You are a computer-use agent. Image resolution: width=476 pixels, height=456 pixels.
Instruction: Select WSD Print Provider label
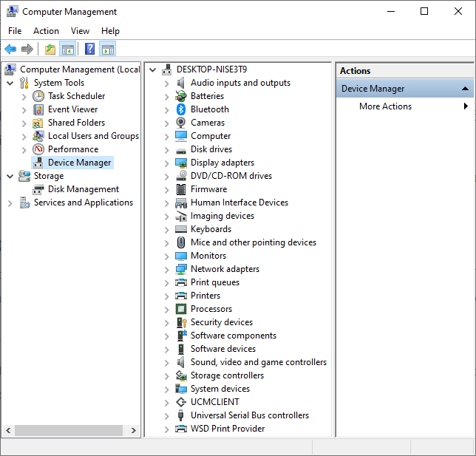pyautogui.click(x=228, y=429)
